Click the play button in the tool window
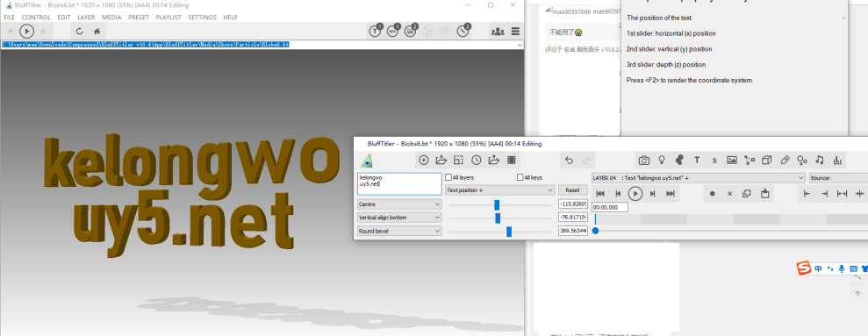 click(x=635, y=194)
